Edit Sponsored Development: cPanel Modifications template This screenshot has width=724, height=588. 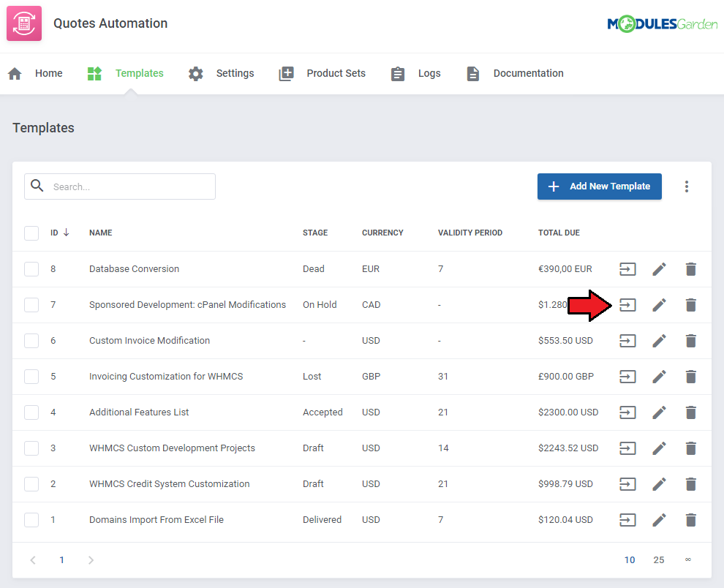click(x=659, y=305)
